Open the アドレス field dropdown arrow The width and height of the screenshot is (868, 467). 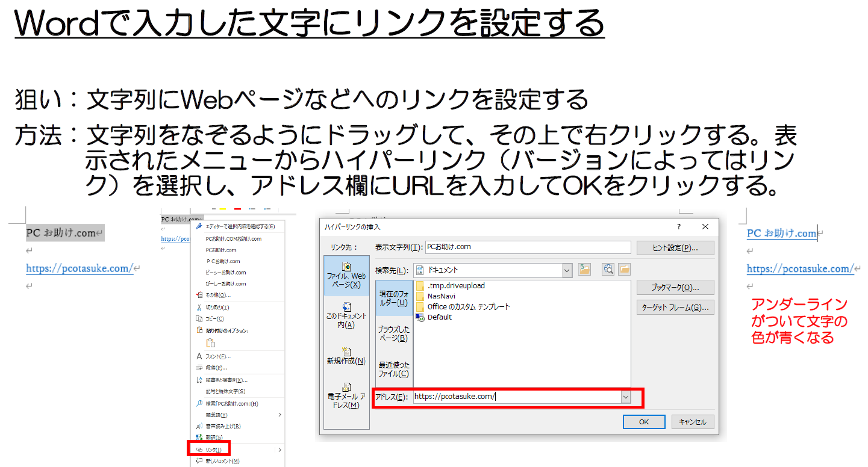[625, 397]
